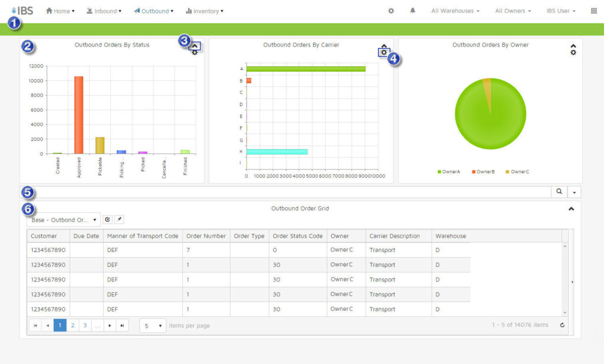Click the OwnerA legend item
Viewport: 604px width, 364px height.
coord(449,172)
